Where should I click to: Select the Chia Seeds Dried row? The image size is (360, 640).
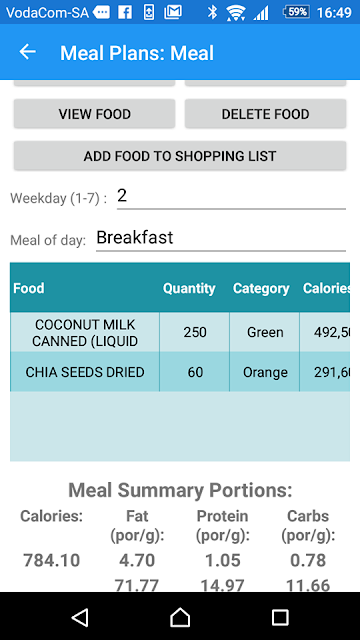(180, 372)
